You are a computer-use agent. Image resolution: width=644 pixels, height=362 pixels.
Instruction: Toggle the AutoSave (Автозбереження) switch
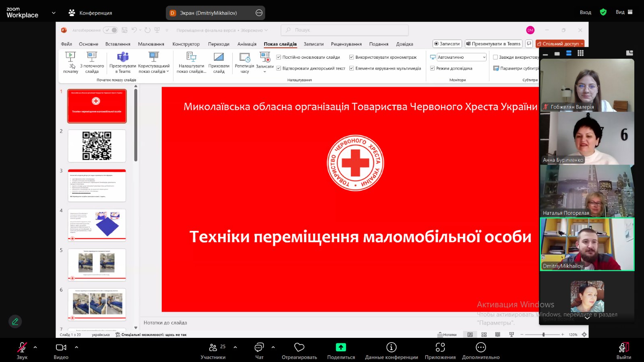pos(110,30)
